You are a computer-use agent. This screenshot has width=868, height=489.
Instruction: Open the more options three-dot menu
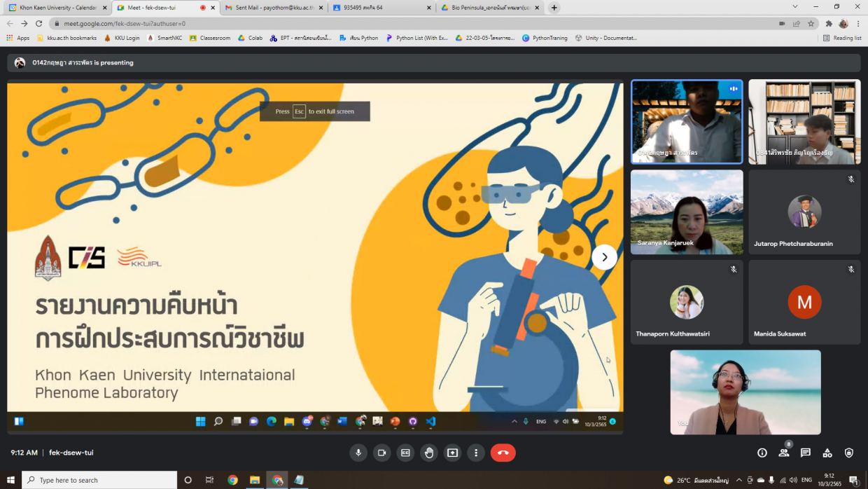pyautogui.click(x=476, y=453)
